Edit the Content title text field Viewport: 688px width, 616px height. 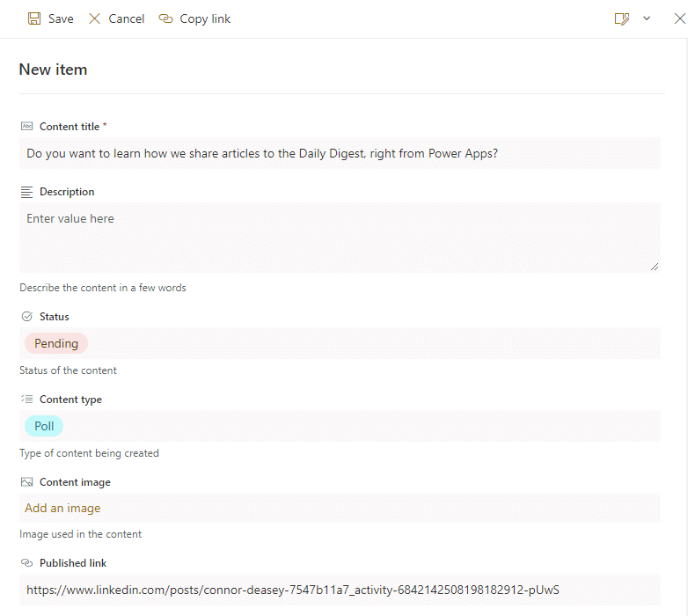tap(340, 153)
